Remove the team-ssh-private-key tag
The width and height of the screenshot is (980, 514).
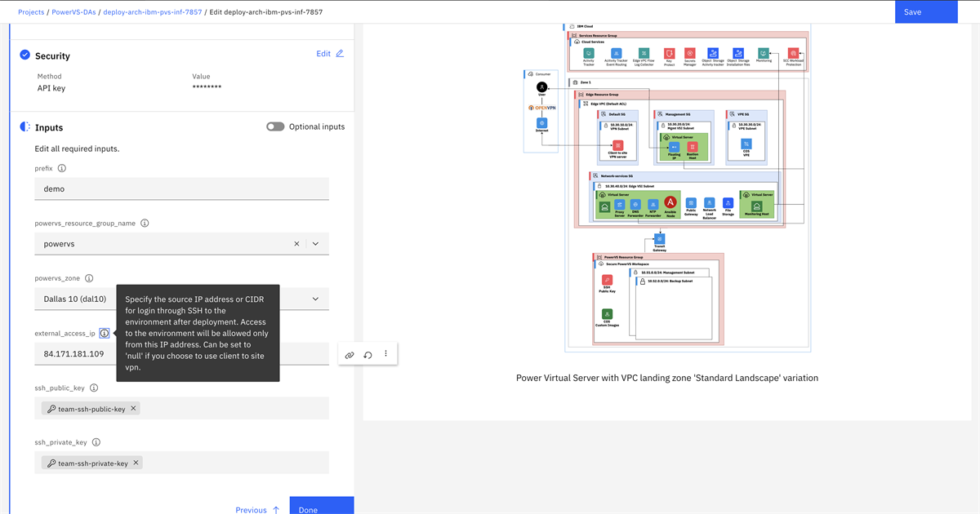pos(136,463)
